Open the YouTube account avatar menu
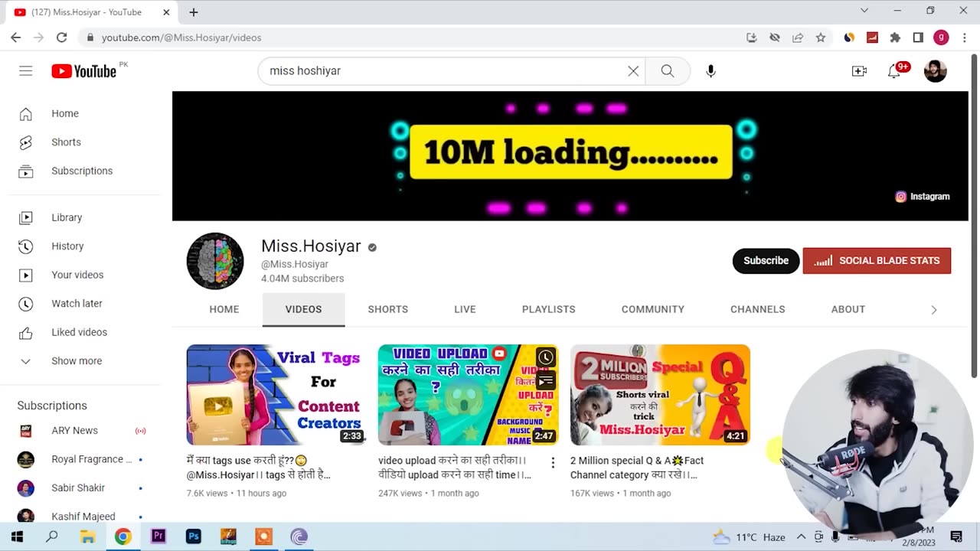 936,71
